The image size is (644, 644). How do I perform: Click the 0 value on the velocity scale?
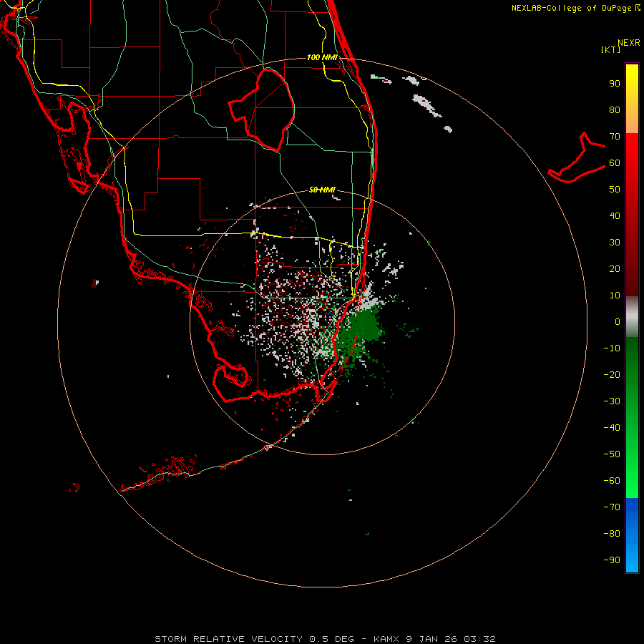[618, 321]
